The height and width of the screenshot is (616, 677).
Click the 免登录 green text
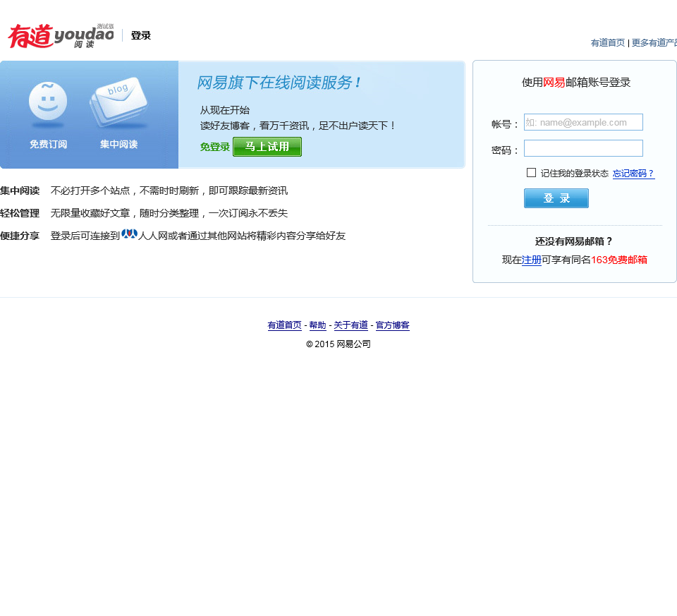click(214, 147)
